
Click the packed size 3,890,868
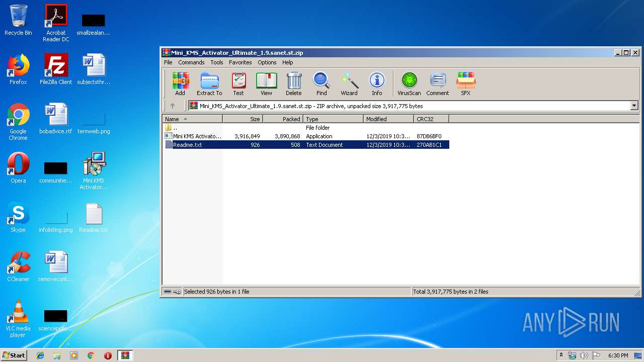pos(287,136)
